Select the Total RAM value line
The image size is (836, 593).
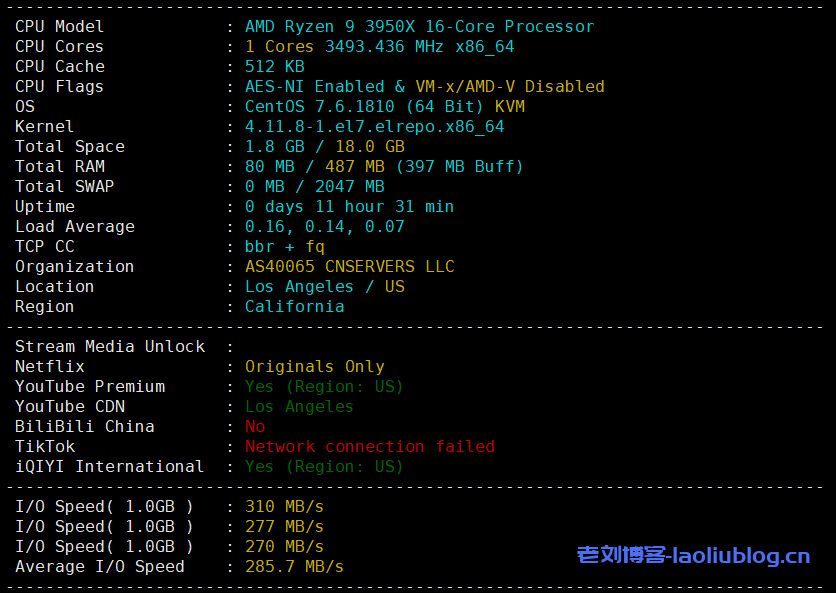[384, 167]
